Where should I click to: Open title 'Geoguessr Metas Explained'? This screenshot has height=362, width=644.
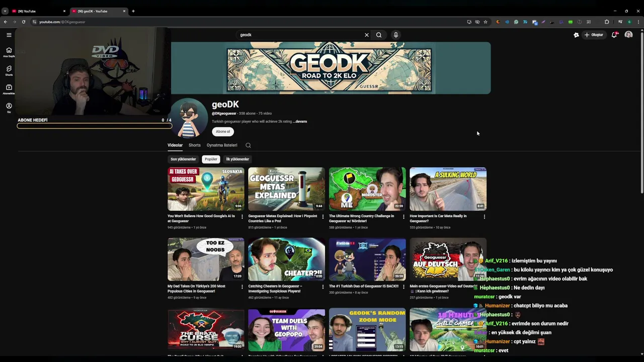tap(283, 218)
